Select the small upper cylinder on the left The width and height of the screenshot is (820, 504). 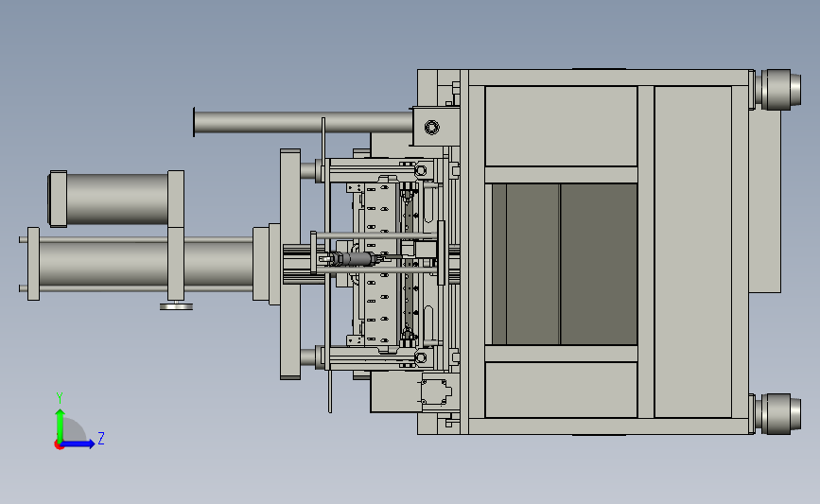click(x=116, y=199)
